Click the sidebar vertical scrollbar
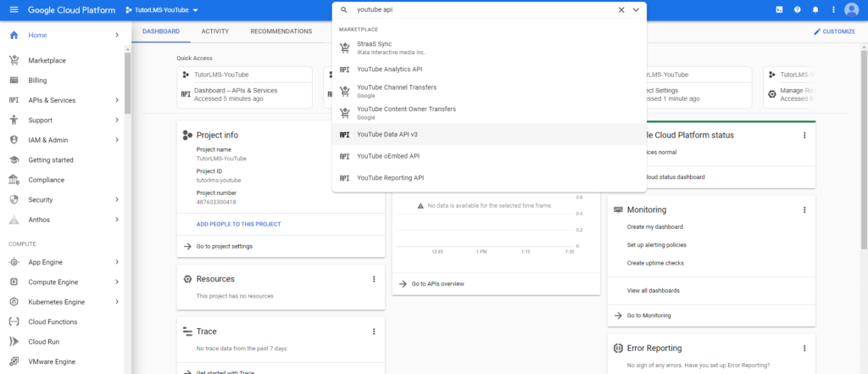This screenshot has height=374, width=868. [x=128, y=83]
